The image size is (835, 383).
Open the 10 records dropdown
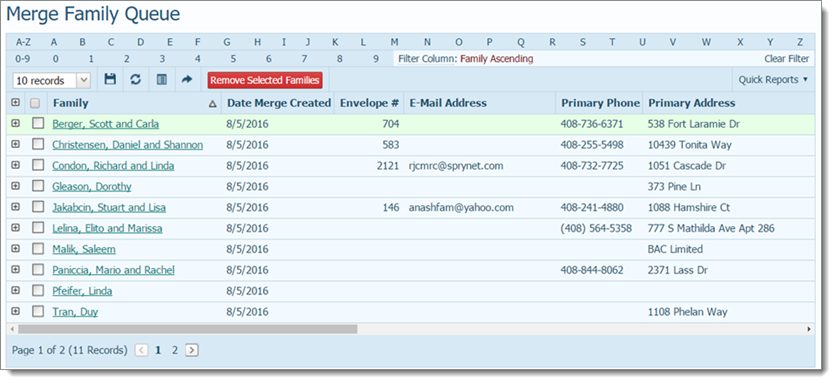point(52,80)
